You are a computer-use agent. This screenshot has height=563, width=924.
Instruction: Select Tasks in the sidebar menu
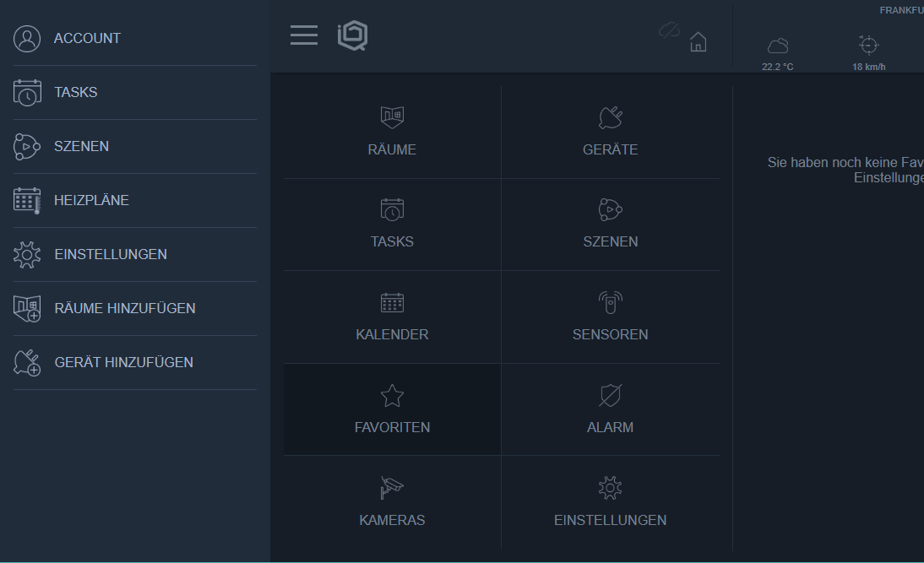(x=76, y=93)
